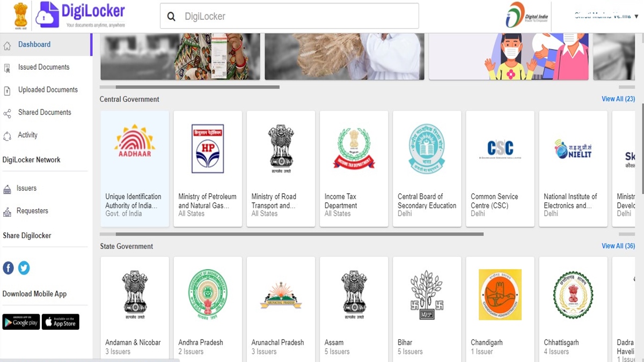Click the Chandigarh Administration logo
Image resolution: width=644 pixels, height=362 pixels.
pos(500,294)
